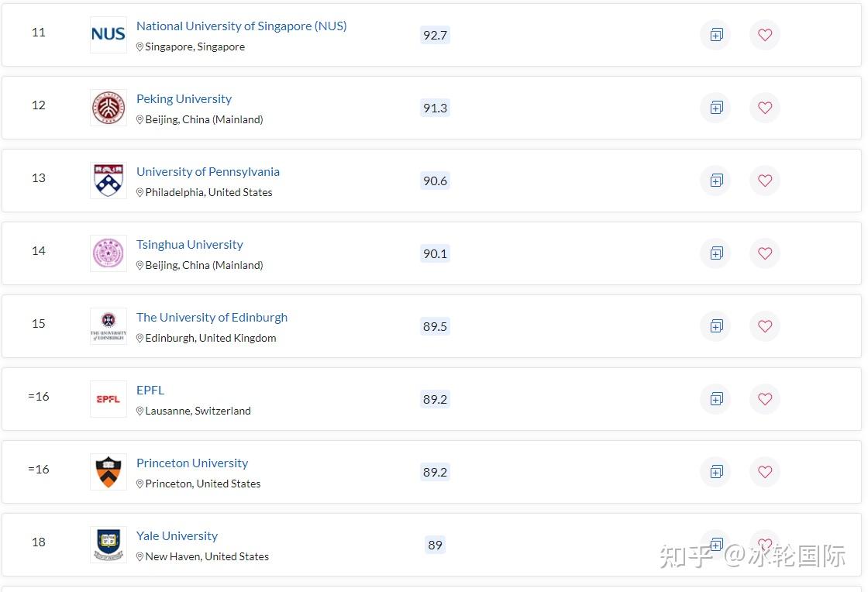
Task: Click the Peking University crest logo
Action: pyautogui.click(x=108, y=108)
